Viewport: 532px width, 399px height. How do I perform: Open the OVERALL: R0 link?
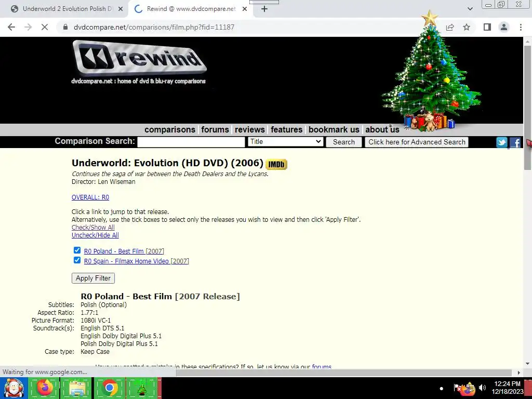click(x=90, y=197)
